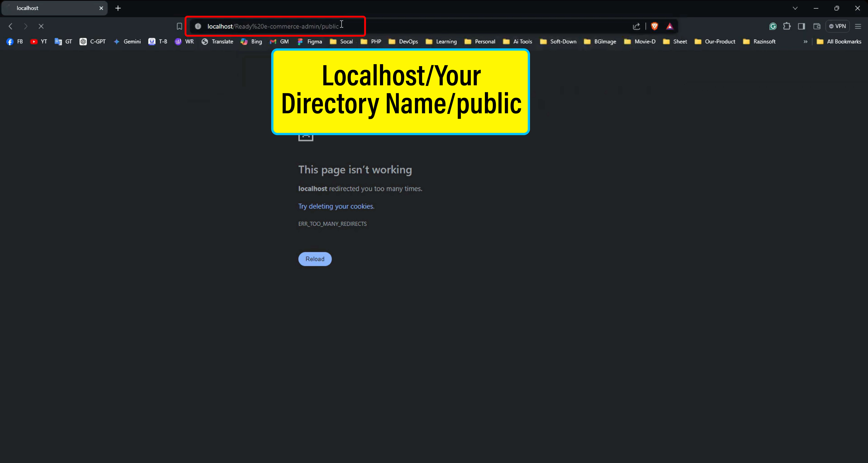
Task: Click the Reload button
Action: (315, 259)
